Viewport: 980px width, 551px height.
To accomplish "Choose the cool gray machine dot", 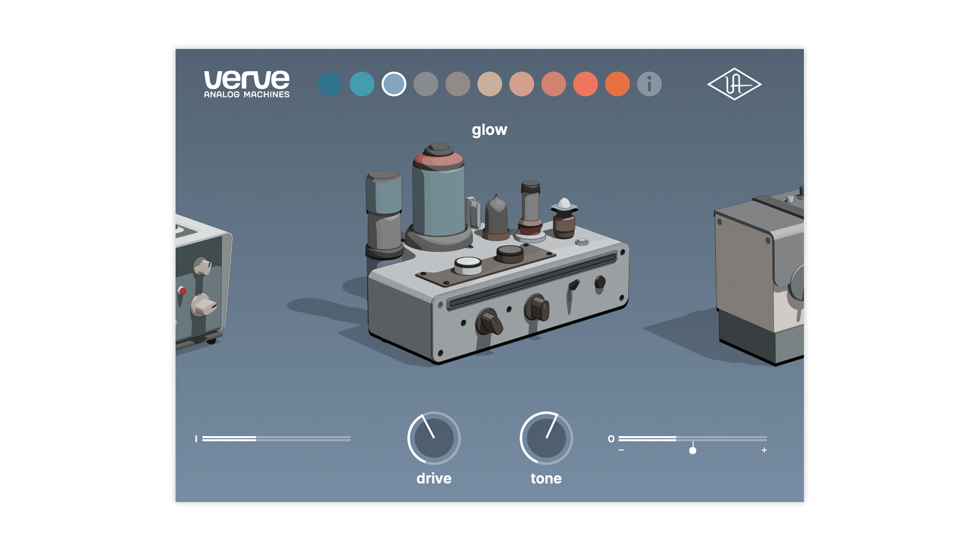I will click(x=426, y=84).
